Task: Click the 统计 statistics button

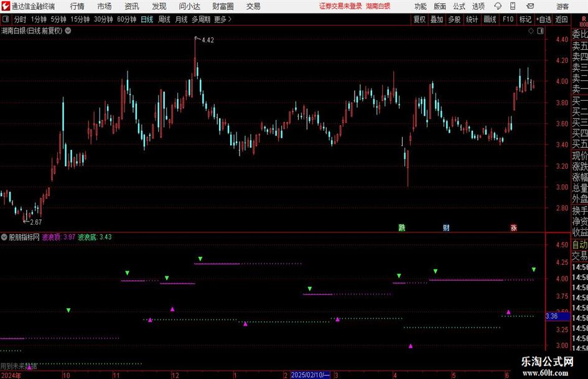Action: 472,19
